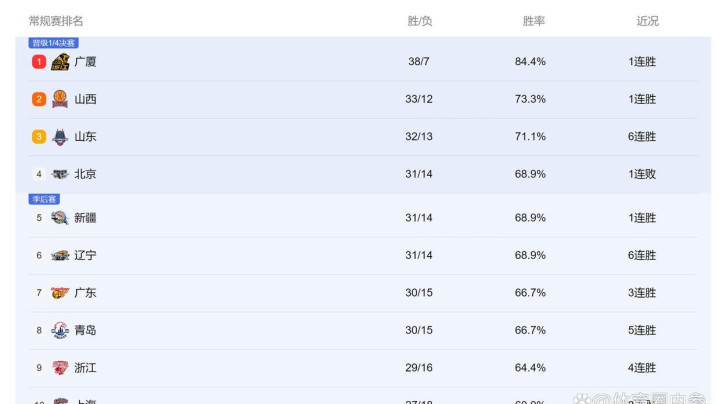Click the 季后赛 tag label

tap(44, 199)
